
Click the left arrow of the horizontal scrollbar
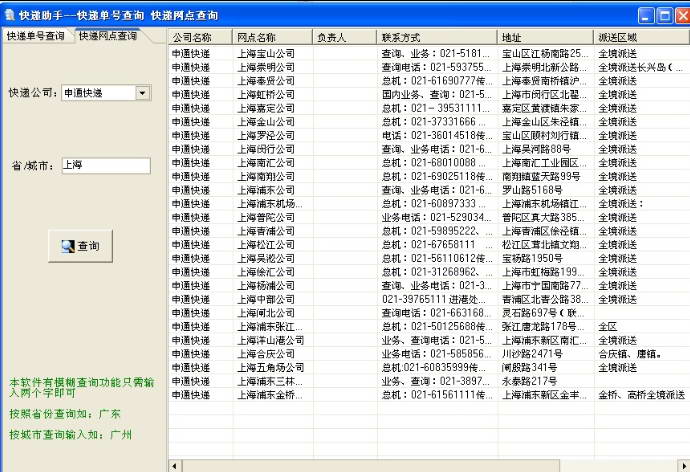tap(175, 465)
